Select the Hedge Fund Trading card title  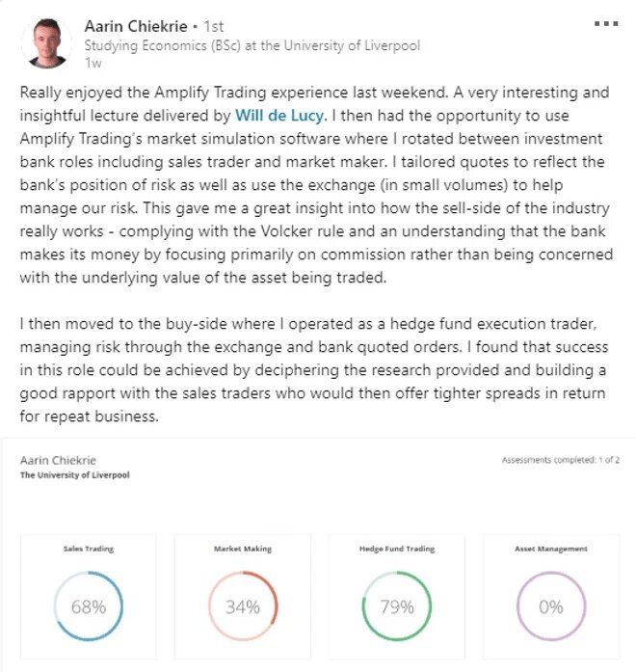[397, 549]
